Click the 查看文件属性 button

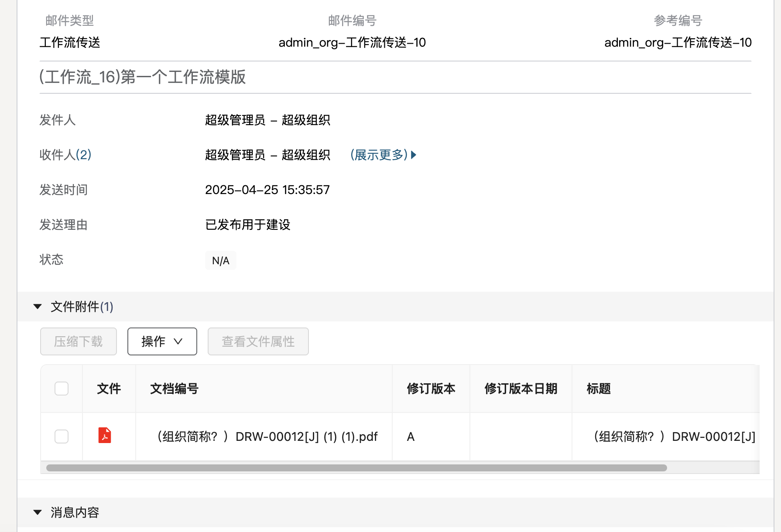[258, 341]
